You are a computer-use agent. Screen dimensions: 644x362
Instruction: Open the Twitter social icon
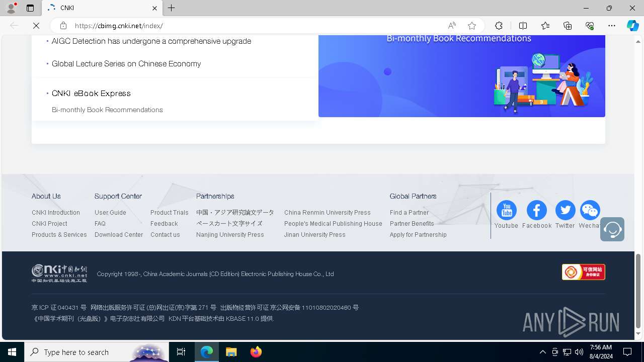(x=565, y=210)
